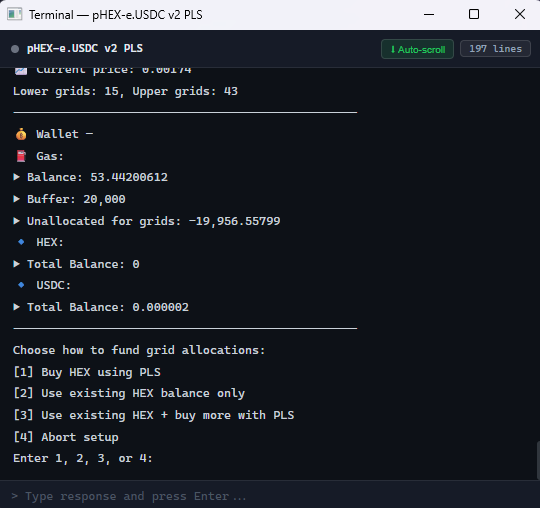540x508 pixels.
Task: Click the money bag Wallet icon
Action: (x=21, y=134)
